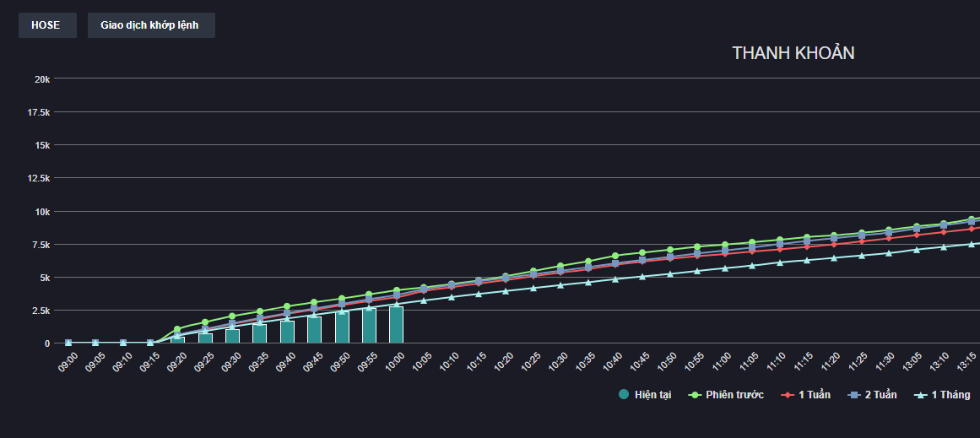Toggle the Hiện tại series label

pyautogui.click(x=652, y=395)
